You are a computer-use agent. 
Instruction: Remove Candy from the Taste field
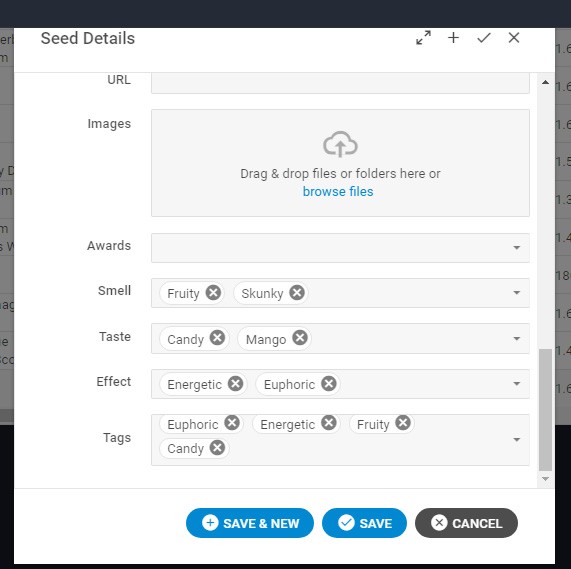pos(217,338)
